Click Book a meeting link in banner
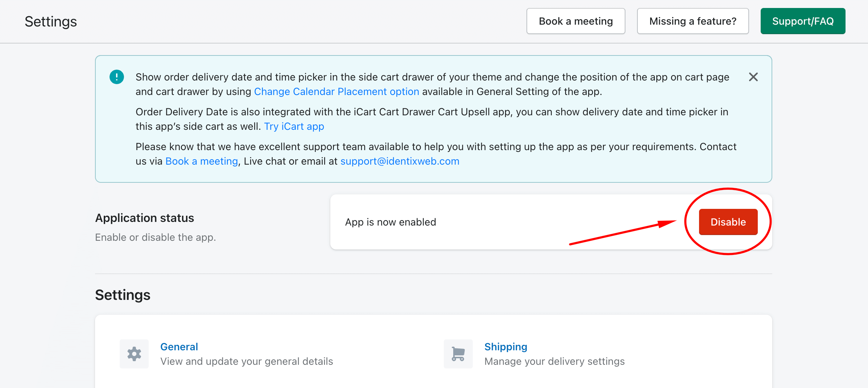The height and width of the screenshot is (388, 868). coord(202,161)
